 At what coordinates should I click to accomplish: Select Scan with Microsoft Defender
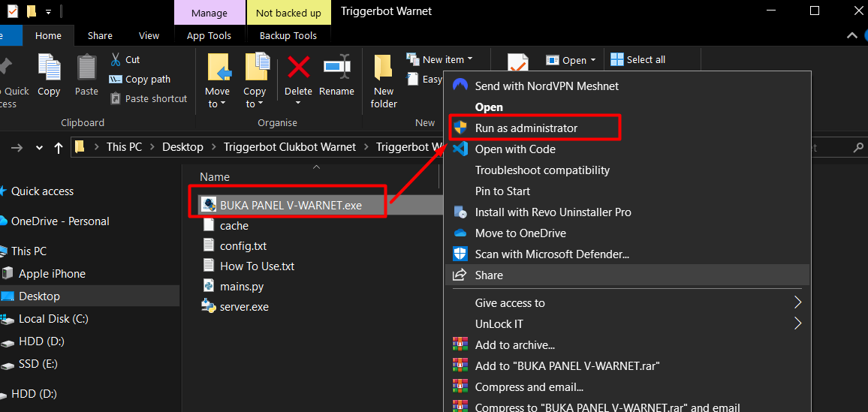552,254
